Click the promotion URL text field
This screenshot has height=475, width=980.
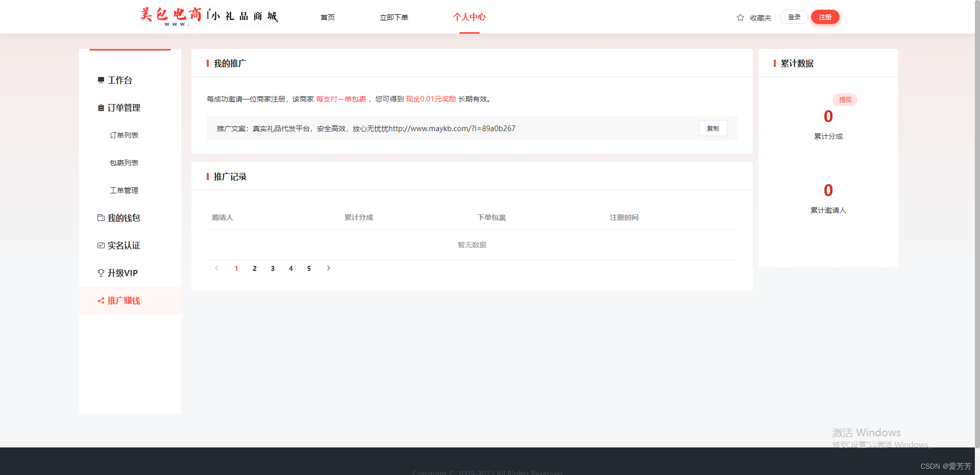pyautogui.click(x=472, y=128)
